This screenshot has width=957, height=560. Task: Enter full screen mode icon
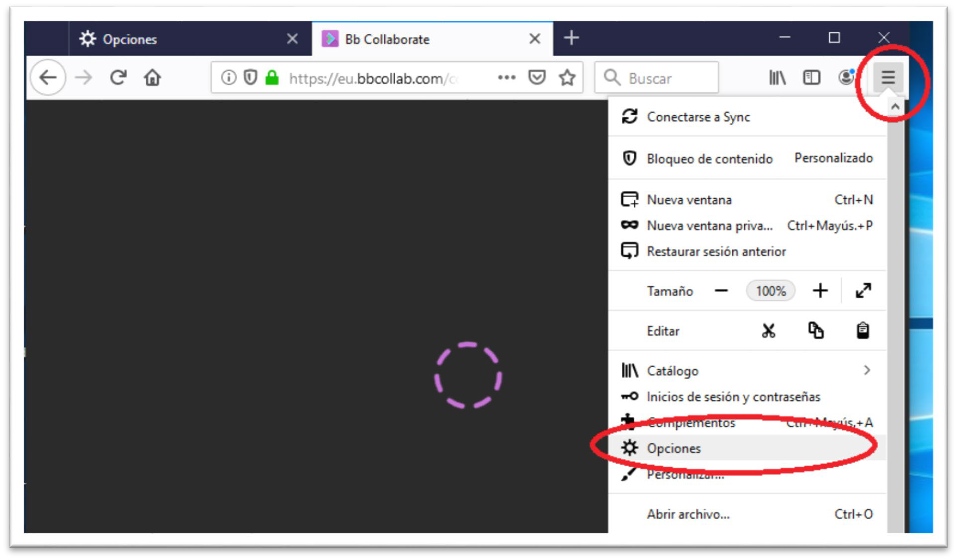tap(863, 291)
